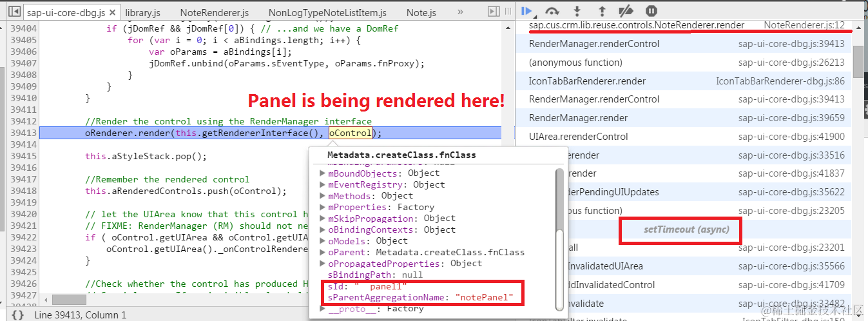
Task: Switch to the Note.js tab
Action: (422, 13)
